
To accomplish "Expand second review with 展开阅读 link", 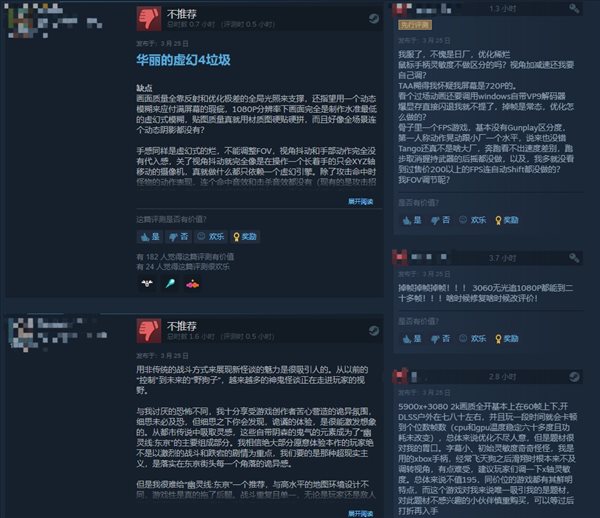I will pyautogui.click(x=360, y=513).
